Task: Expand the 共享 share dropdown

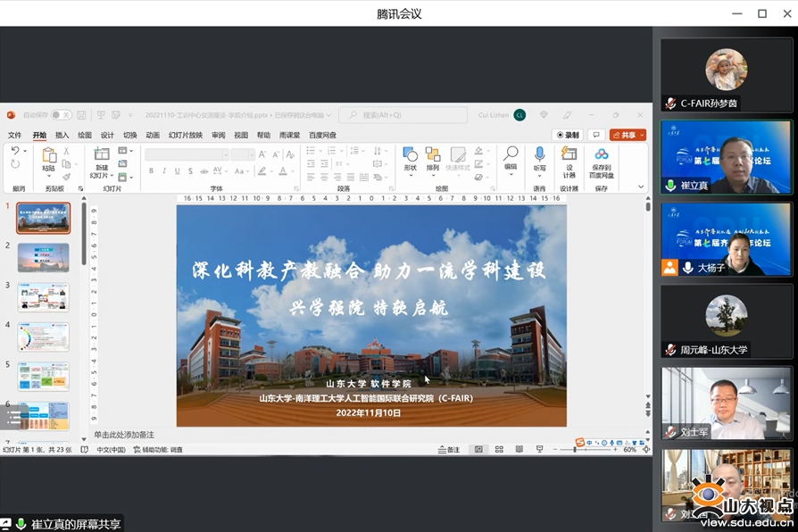Action: click(x=642, y=135)
